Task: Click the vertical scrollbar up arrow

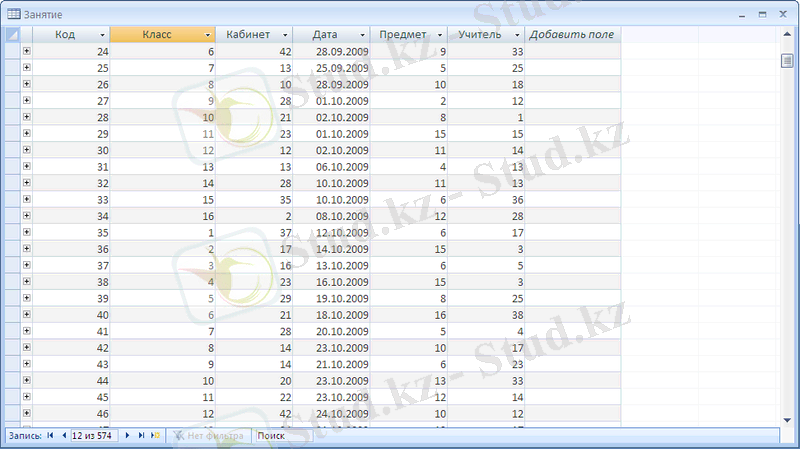Action: (787, 34)
